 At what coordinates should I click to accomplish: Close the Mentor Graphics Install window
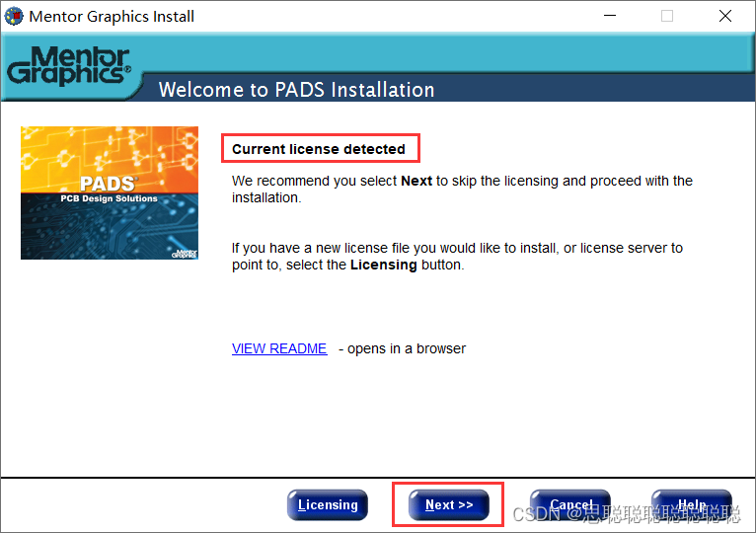(725, 16)
